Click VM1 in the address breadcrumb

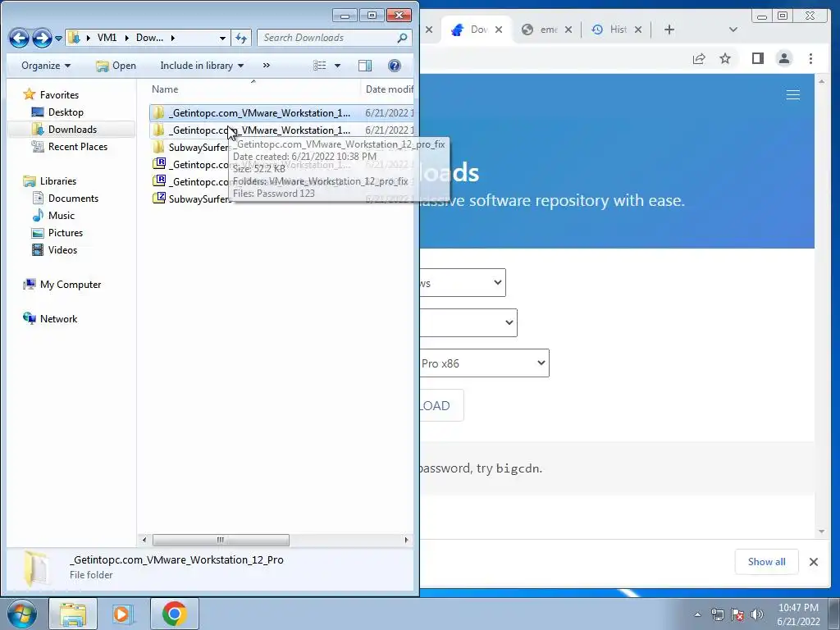[107, 38]
